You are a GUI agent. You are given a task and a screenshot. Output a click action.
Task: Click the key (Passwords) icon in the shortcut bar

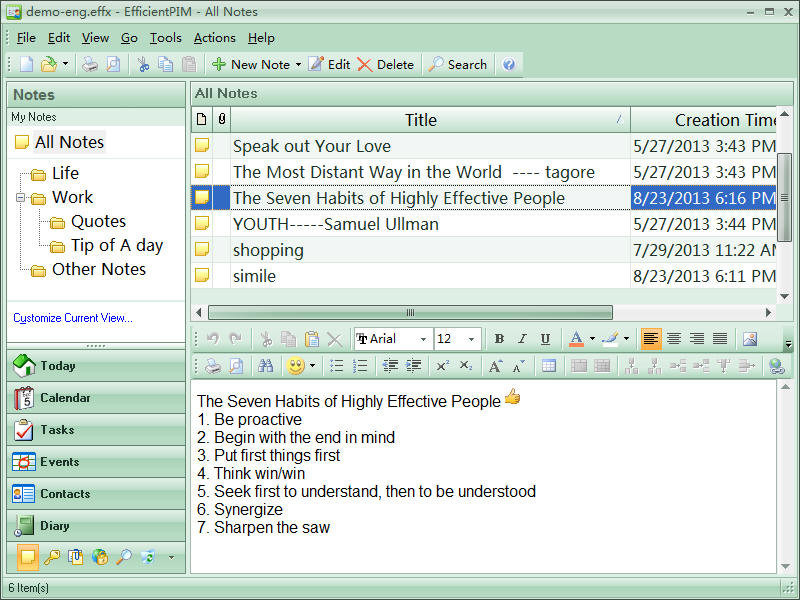click(x=52, y=557)
